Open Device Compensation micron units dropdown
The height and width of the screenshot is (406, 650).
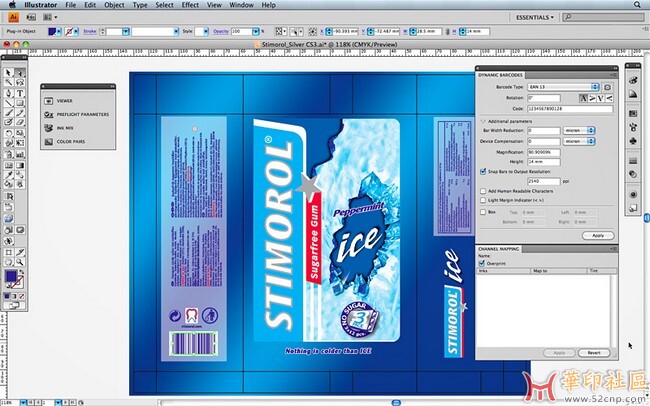coord(579,141)
